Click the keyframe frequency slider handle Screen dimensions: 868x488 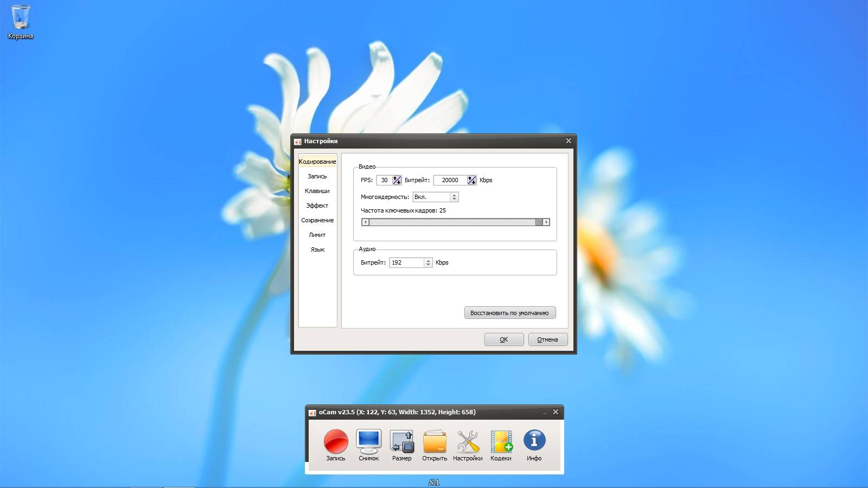coord(538,222)
